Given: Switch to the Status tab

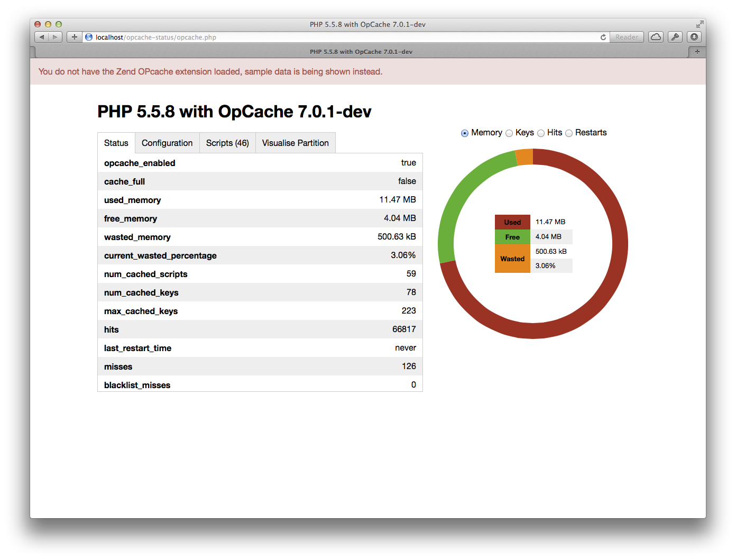Looking at the screenshot, I should point(116,143).
